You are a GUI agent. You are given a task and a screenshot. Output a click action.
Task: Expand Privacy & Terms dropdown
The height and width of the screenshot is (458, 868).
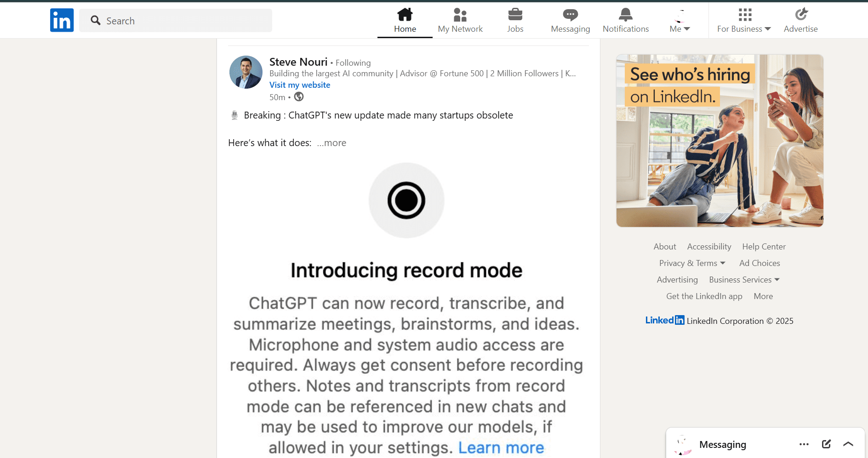tap(692, 263)
